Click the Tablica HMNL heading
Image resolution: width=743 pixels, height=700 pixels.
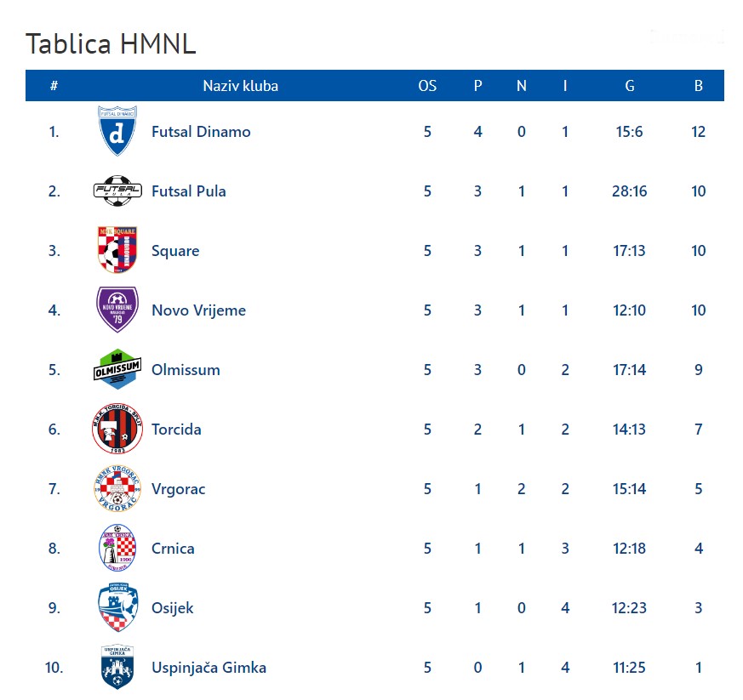pos(111,44)
